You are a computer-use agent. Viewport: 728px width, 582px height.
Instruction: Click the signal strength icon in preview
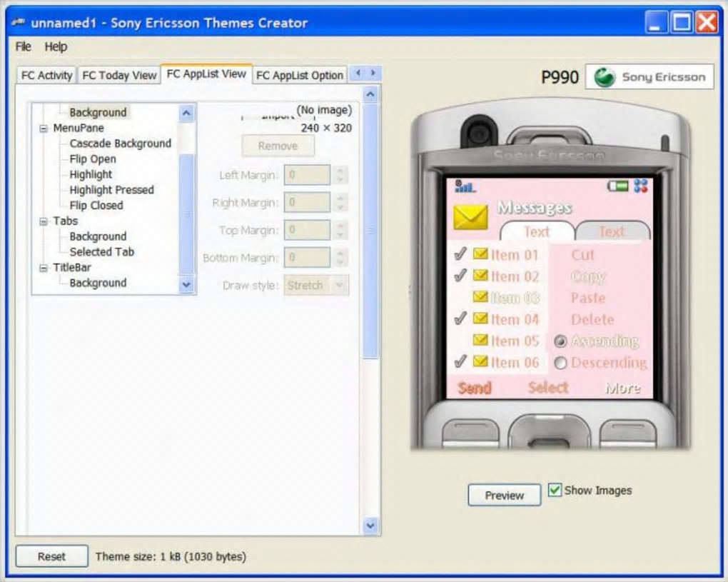click(465, 186)
